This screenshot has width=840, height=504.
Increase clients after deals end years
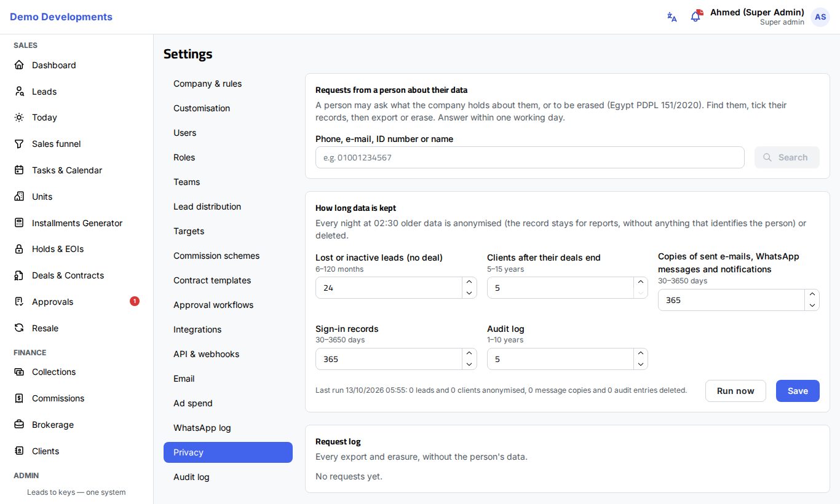coord(641,282)
